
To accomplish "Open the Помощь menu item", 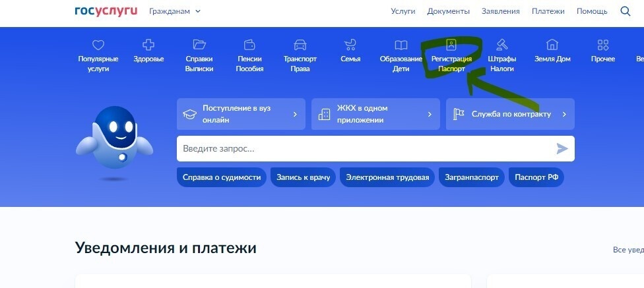I will [x=592, y=11].
